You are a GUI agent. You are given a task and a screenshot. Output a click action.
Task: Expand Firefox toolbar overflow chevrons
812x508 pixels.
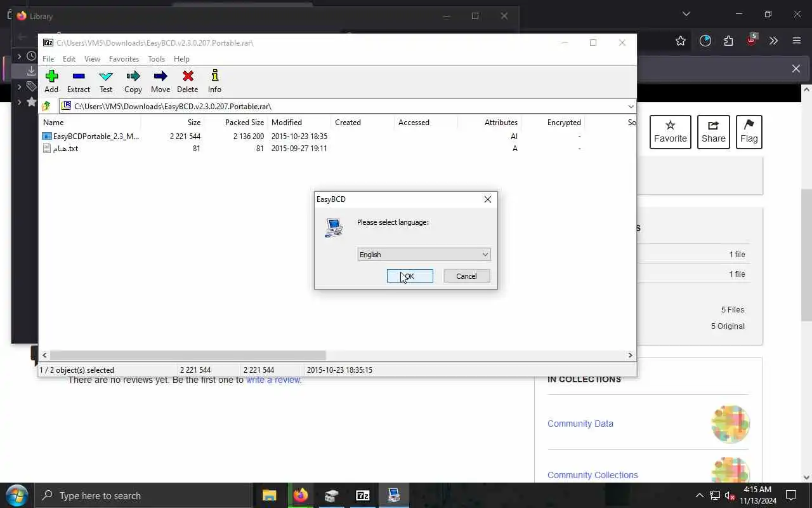(x=773, y=41)
